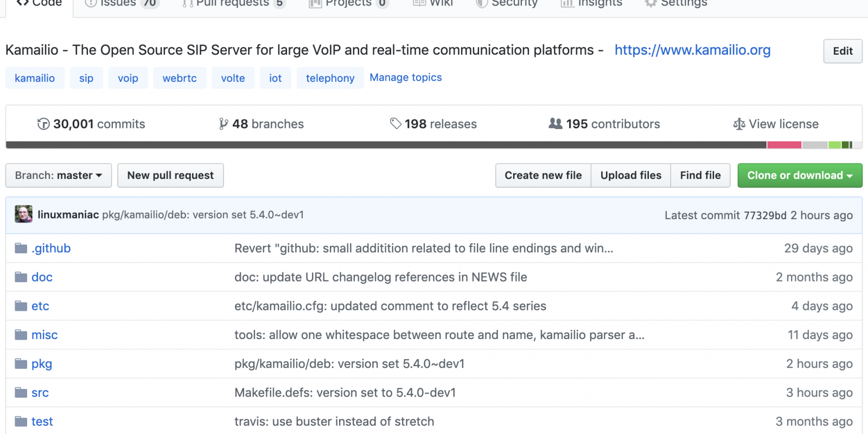Image resolution: width=868 pixels, height=434 pixels.
Task: Click the commits history clock icon
Action: [43, 124]
